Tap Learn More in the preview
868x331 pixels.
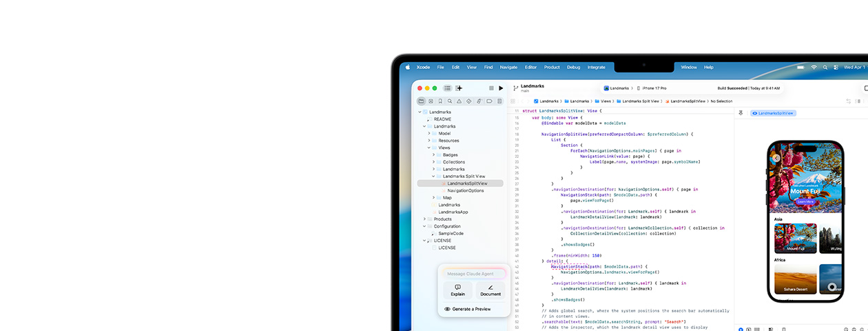[805, 201]
